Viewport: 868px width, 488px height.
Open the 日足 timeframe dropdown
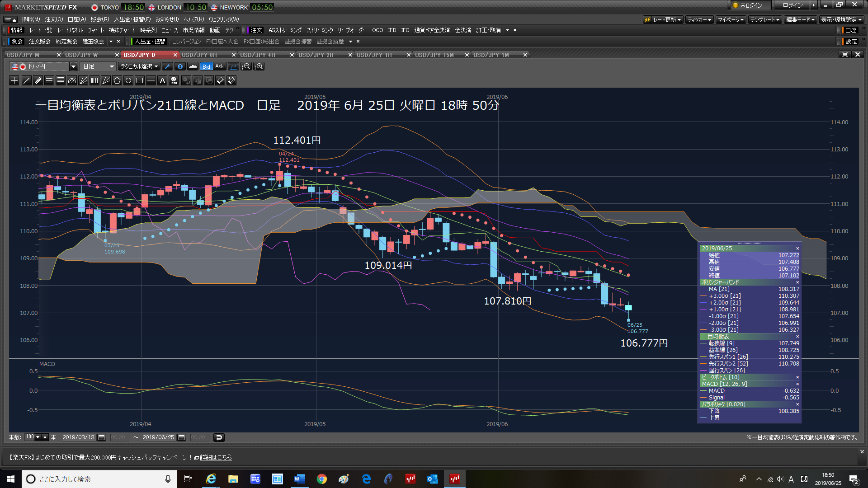click(98, 66)
